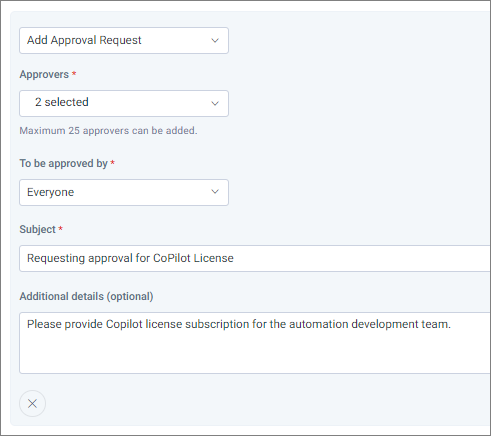The width and height of the screenshot is (491, 436).
Task: Click the 'To be approved by' label
Action: pos(63,163)
